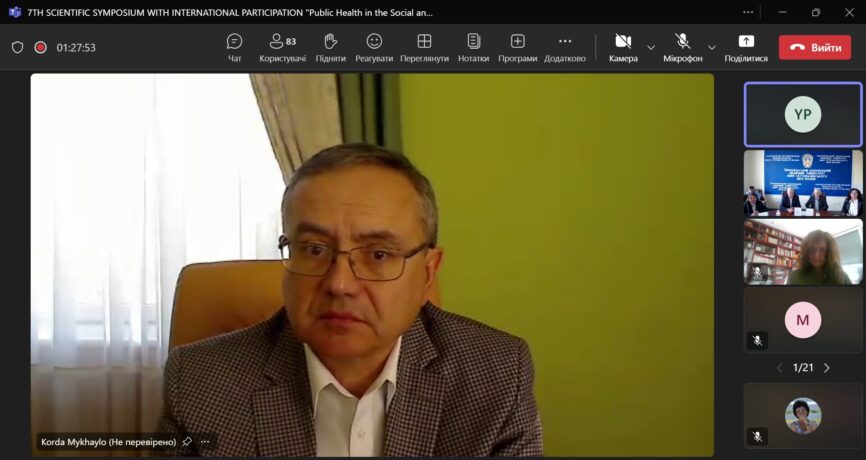Go to next participants page
866x460 pixels.
tap(827, 368)
